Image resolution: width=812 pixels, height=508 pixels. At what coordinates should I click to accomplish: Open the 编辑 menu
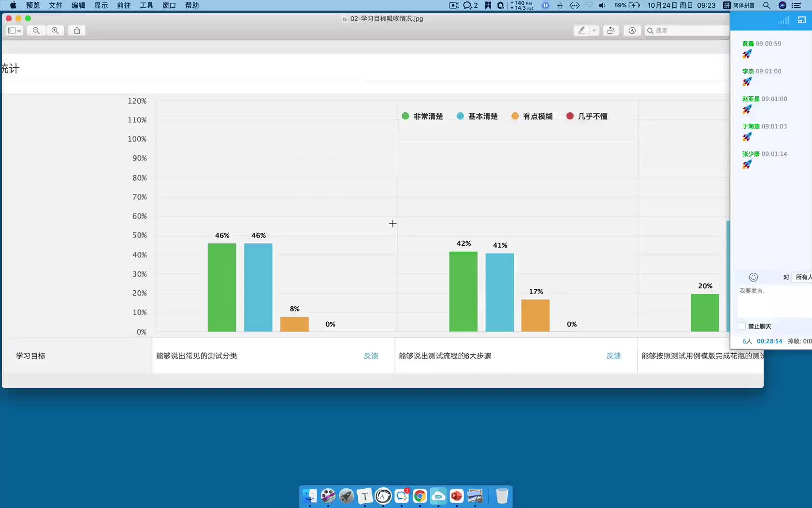click(78, 5)
